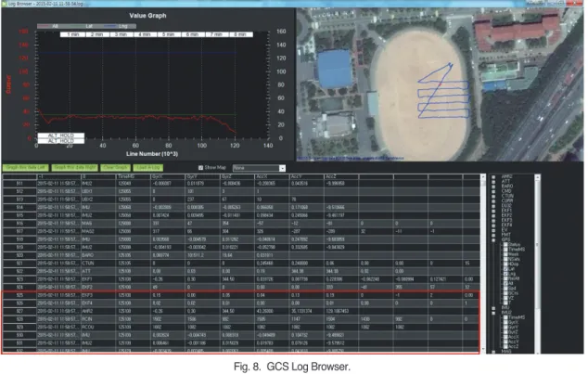Click the Graph this data Left button
The height and width of the screenshot is (374, 588).
coord(25,168)
